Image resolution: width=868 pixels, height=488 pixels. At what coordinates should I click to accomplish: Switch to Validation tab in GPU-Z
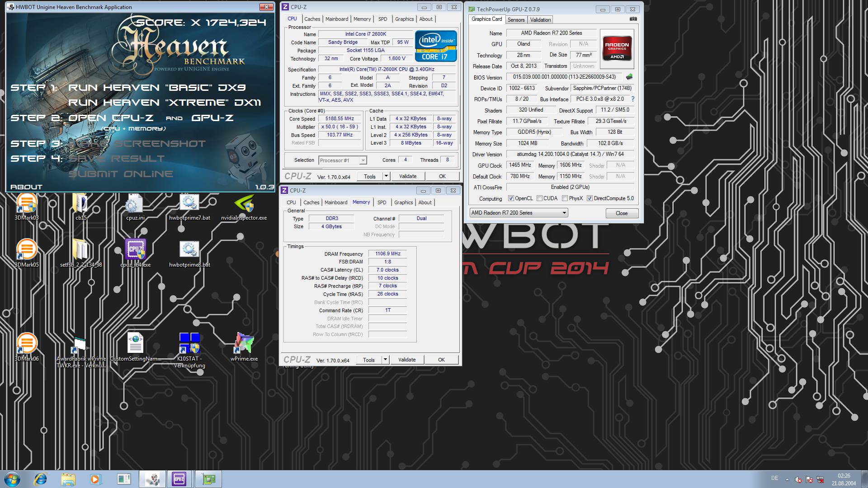click(x=540, y=20)
